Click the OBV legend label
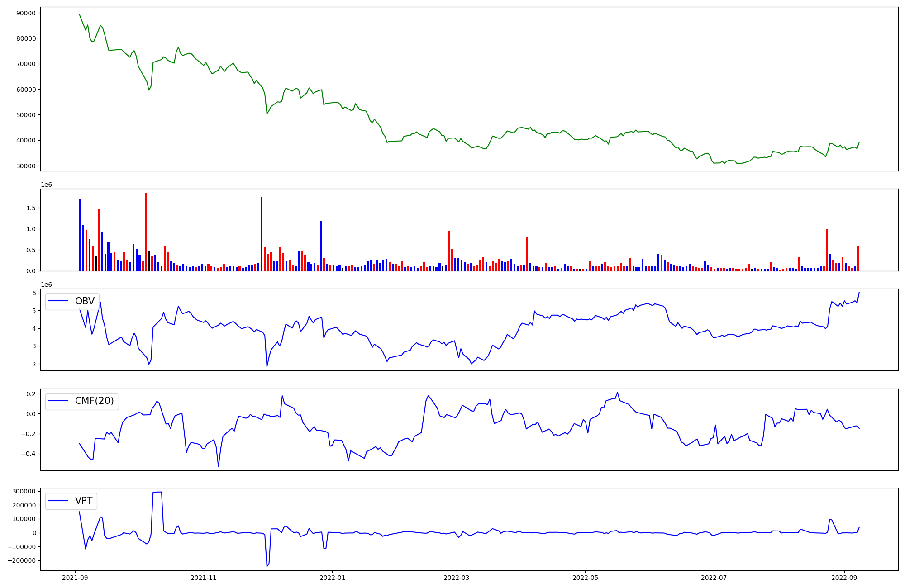This screenshot has width=905, height=588. tap(85, 301)
